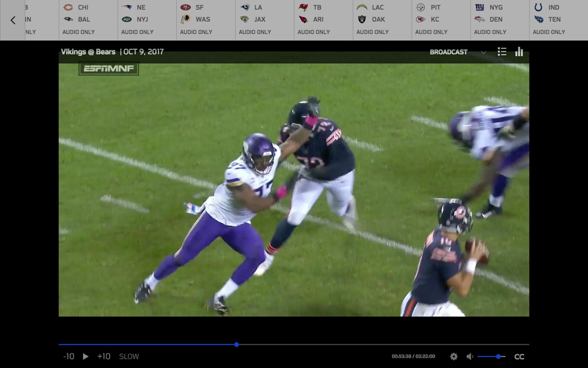The image size is (588, 368).
Task: Click the San Francisco 49ers logo
Action: (x=185, y=7)
